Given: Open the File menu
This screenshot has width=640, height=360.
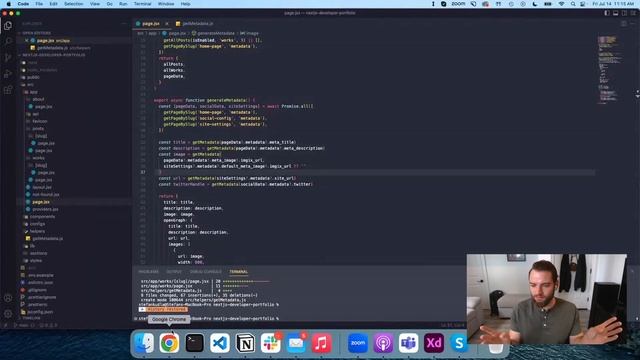Looking at the screenshot, I should [x=39, y=4].
